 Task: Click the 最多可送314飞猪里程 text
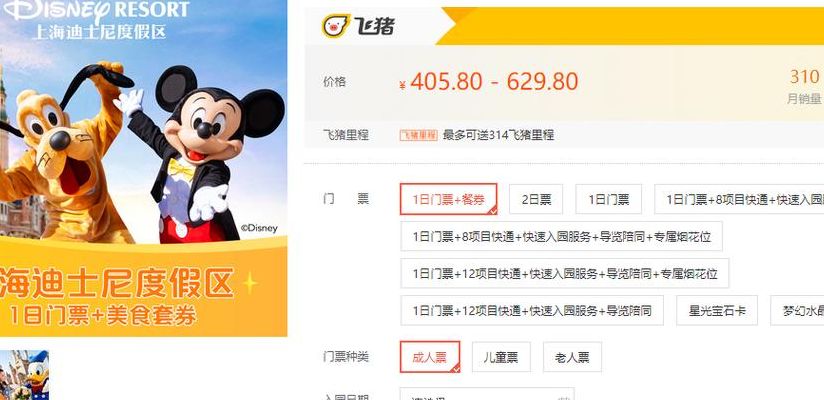498,136
